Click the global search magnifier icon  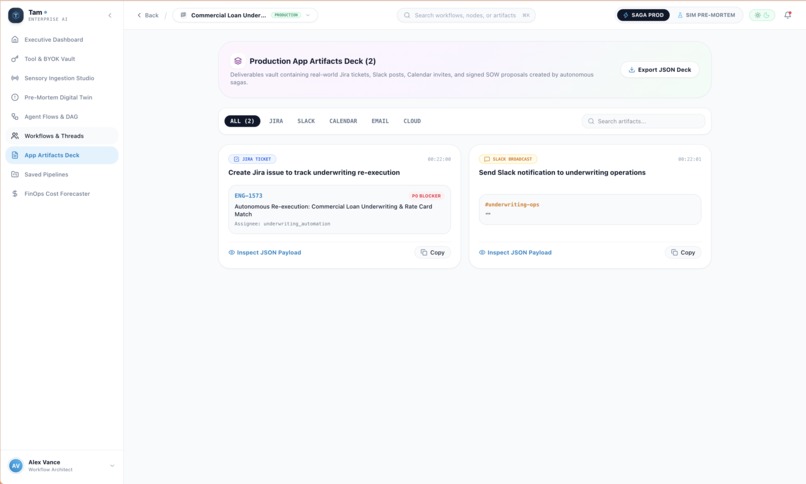click(x=407, y=15)
